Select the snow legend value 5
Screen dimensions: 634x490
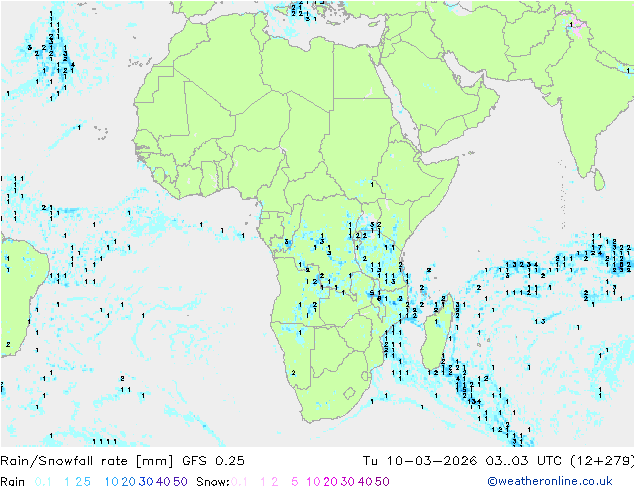click(x=294, y=482)
